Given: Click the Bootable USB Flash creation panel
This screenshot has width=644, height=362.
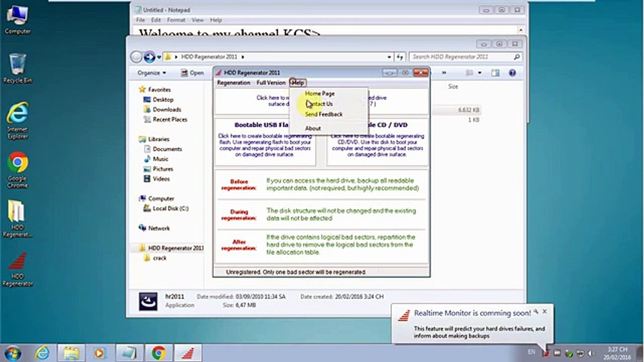Looking at the screenshot, I should point(265,142).
